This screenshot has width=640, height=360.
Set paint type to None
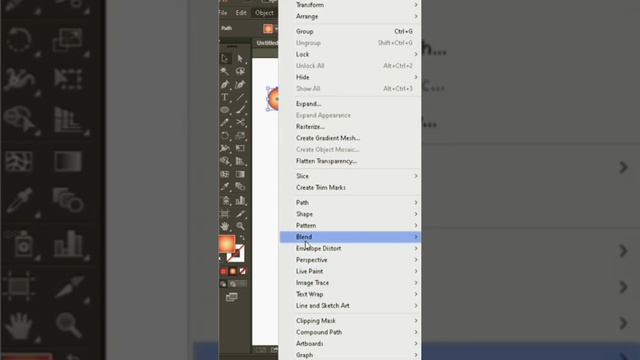243,271
